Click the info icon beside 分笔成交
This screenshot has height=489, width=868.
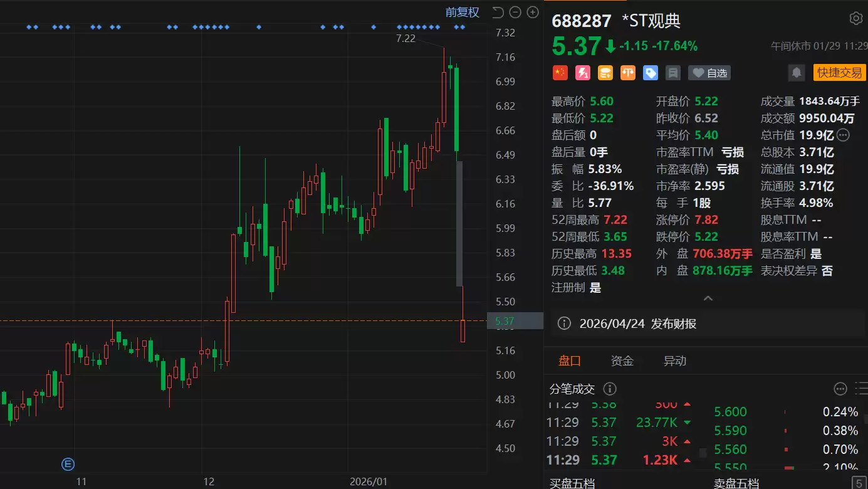click(609, 389)
